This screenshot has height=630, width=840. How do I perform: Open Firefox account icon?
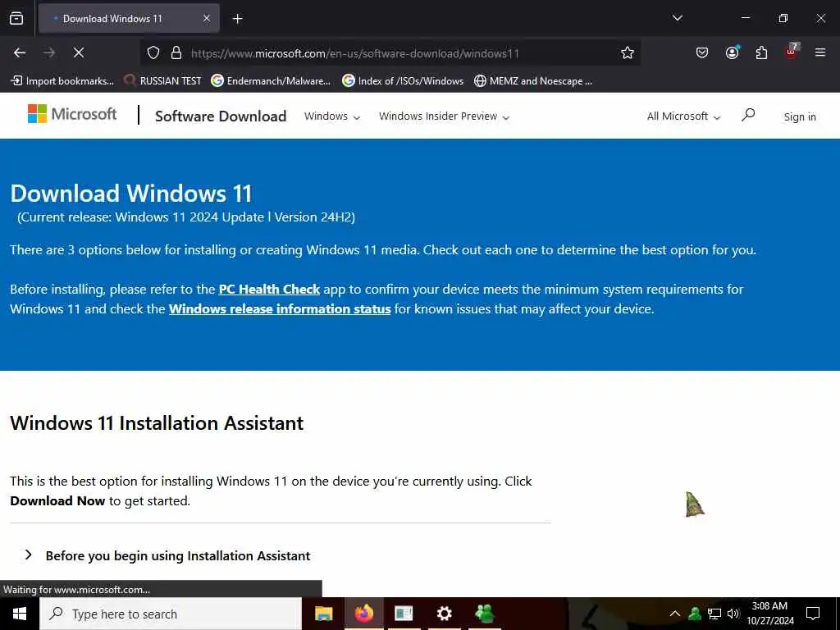pos(733,52)
